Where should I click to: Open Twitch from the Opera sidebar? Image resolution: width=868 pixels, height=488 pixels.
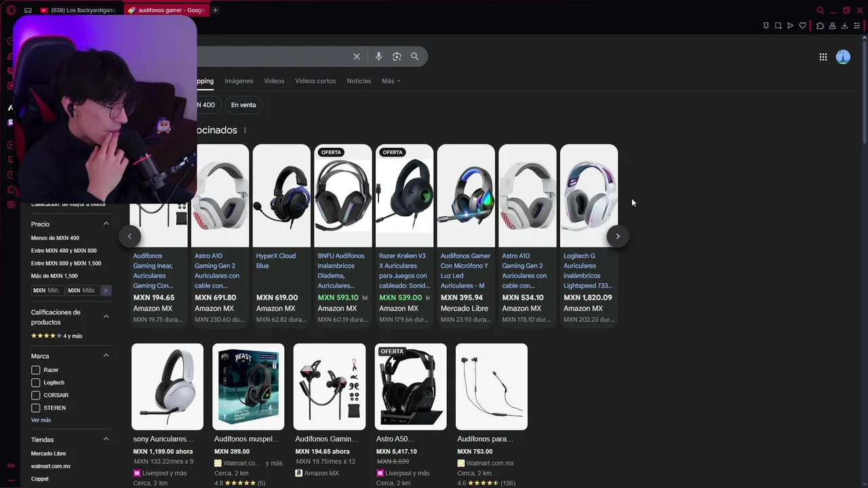10,123
